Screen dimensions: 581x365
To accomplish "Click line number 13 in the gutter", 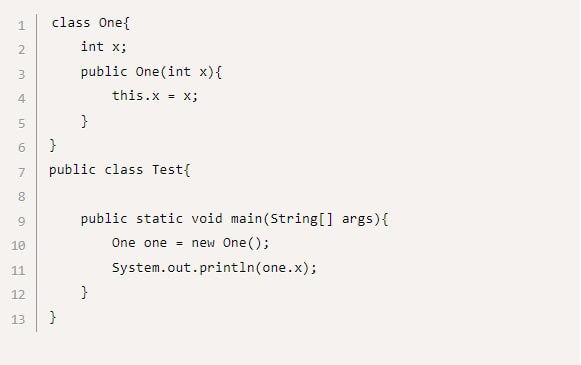I will (18, 319).
